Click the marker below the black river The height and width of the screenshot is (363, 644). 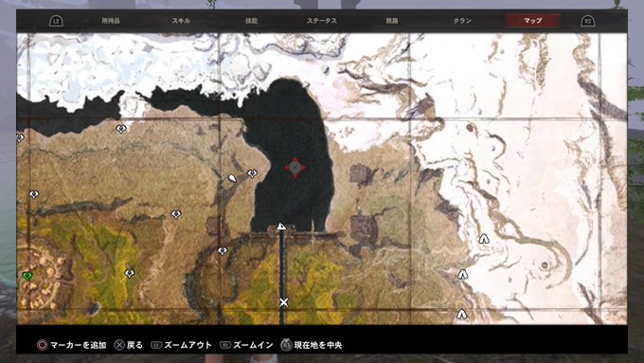pyautogui.click(x=121, y=129)
